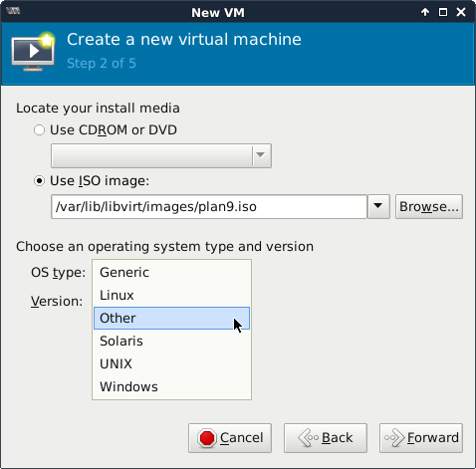
Task: Expand the ISO image path history dropdown
Action: tap(378, 206)
